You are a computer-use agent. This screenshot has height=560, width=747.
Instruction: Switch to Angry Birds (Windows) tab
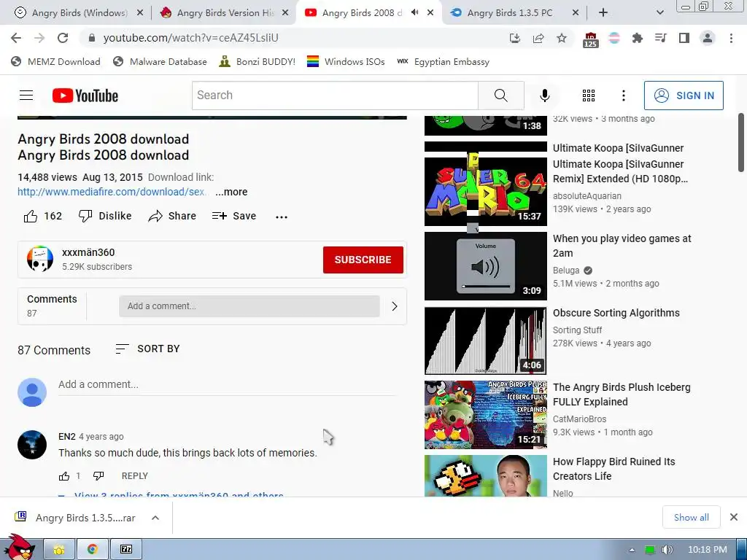pos(79,13)
